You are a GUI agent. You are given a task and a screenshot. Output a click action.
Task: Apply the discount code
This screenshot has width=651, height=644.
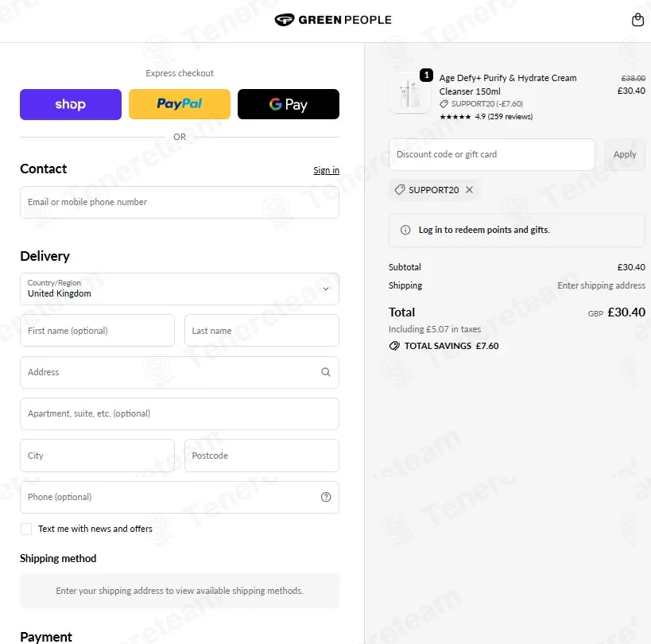[x=625, y=154]
